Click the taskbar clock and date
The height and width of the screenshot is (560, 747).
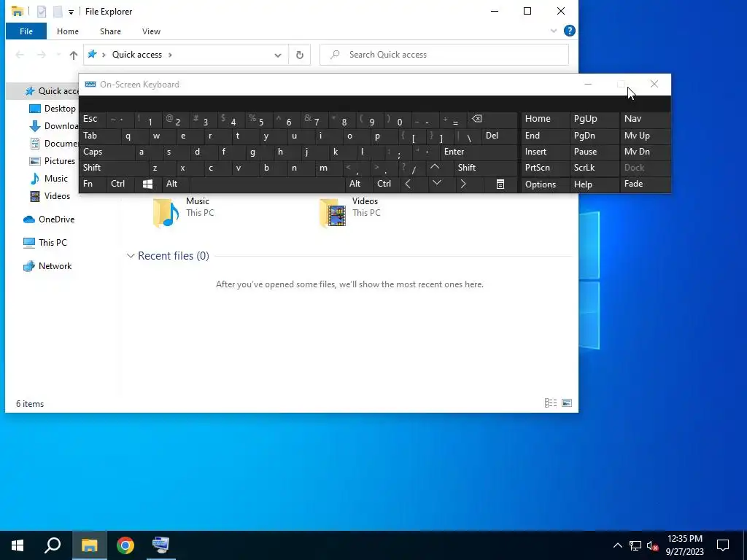(x=684, y=545)
